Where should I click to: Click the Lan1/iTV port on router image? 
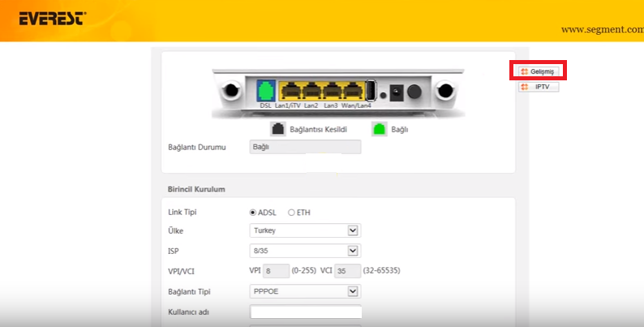290,91
